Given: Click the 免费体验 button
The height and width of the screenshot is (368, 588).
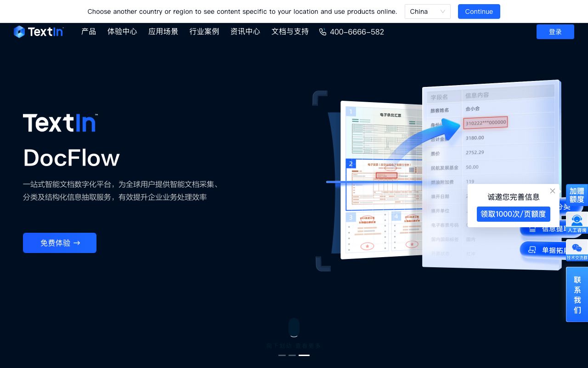Looking at the screenshot, I should pyautogui.click(x=60, y=243).
